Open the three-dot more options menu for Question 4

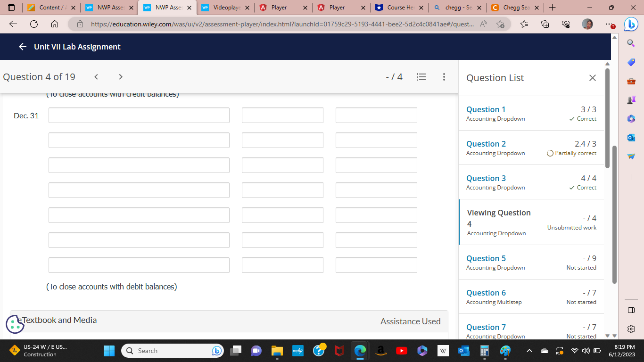(444, 77)
